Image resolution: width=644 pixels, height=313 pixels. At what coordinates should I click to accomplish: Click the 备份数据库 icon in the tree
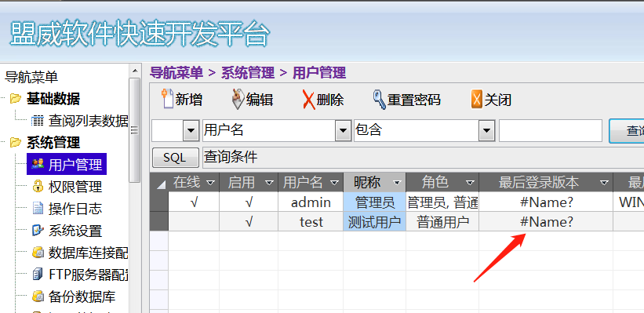38,296
